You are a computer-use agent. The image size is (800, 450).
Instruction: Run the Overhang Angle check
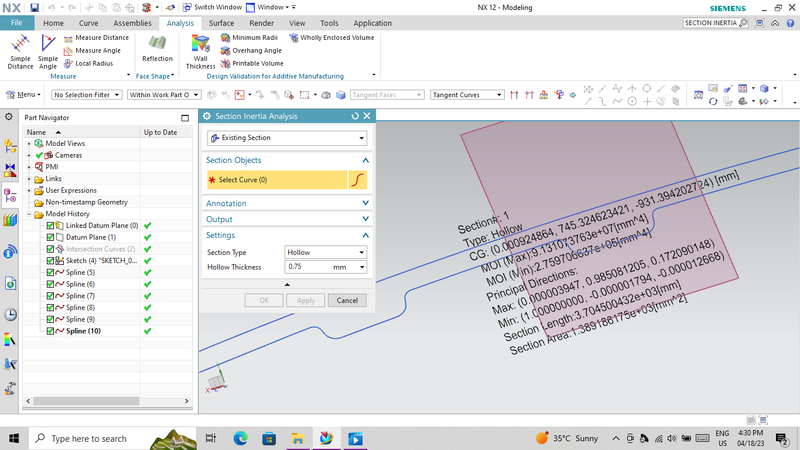(251, 51)
